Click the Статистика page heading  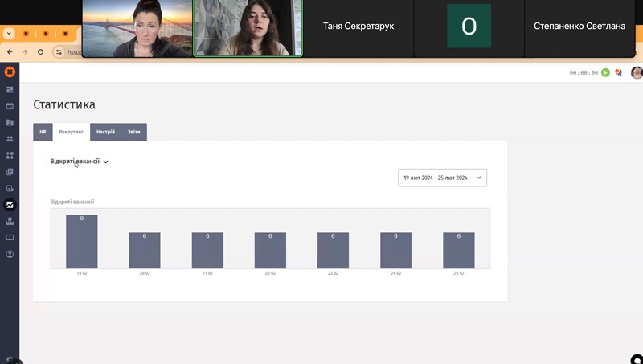pyautogui.click(x=64, y=104)
